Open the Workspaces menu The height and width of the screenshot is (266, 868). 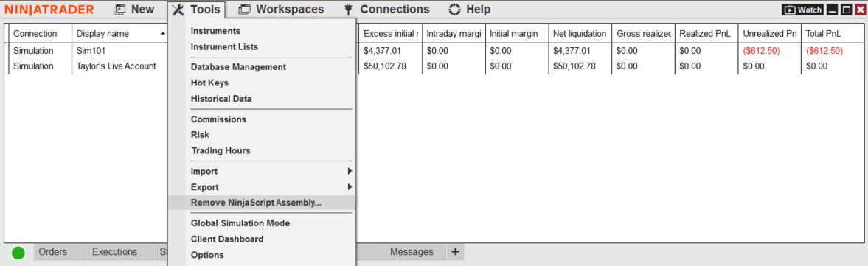click(x=281, y=10)
